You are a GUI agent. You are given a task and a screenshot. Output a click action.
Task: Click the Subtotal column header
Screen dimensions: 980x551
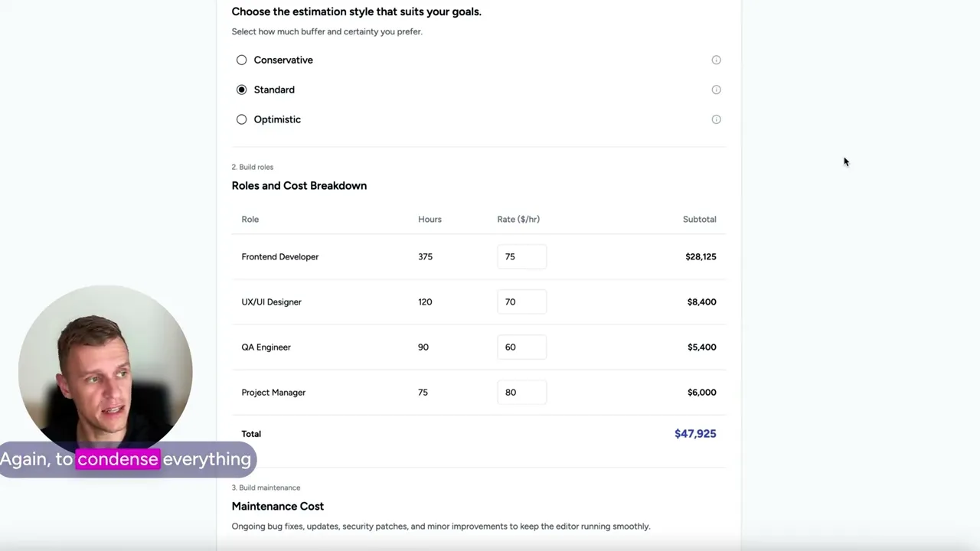(700, 219)
